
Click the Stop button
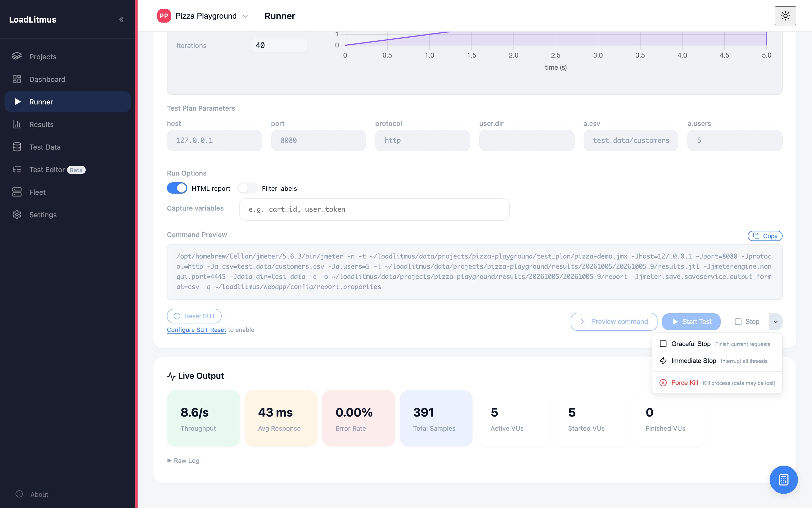tap(747, 321)
